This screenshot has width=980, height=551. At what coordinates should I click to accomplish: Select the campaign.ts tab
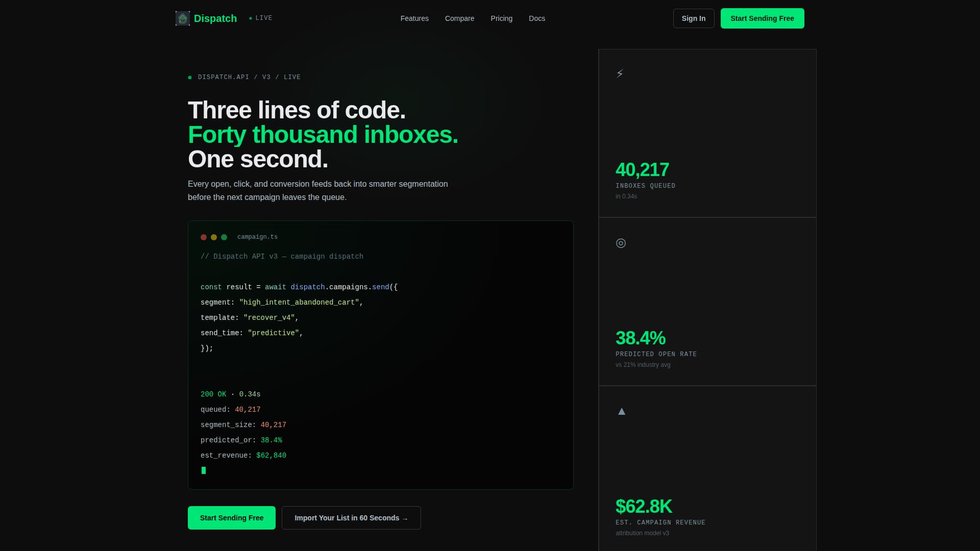pyautogui.click(x=257, y=237)
